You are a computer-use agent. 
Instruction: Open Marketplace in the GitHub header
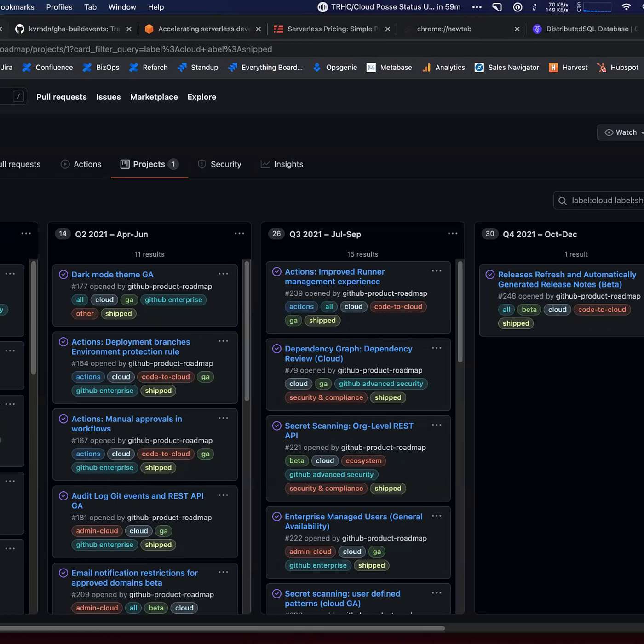pyautogui.click(x=154, y=97)
